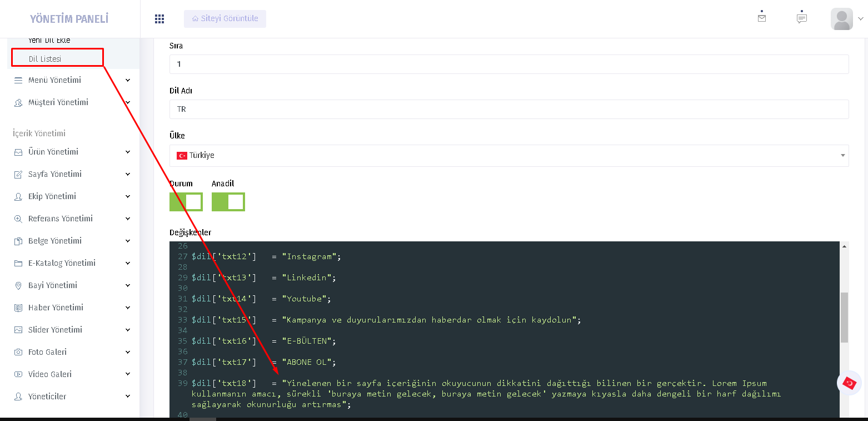This screenshot has height=421, width=868.
Task: Toggle the Anadil main language switch
Action: point(228,202)
